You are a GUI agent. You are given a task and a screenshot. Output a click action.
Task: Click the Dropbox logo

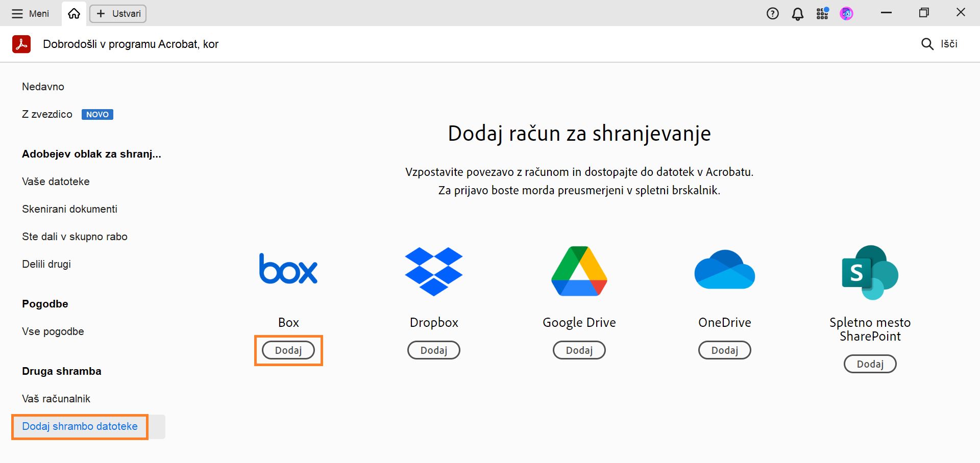click(433, 271)
